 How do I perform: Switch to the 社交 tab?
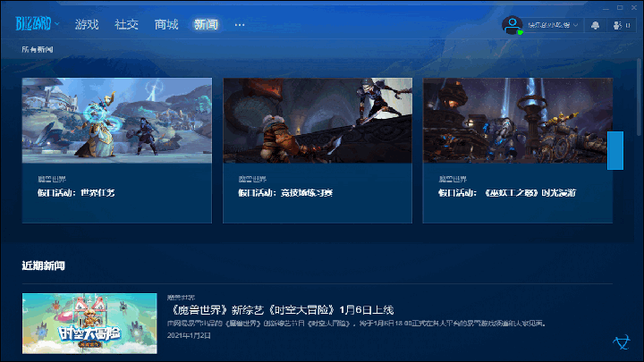[x=126, y=25]
